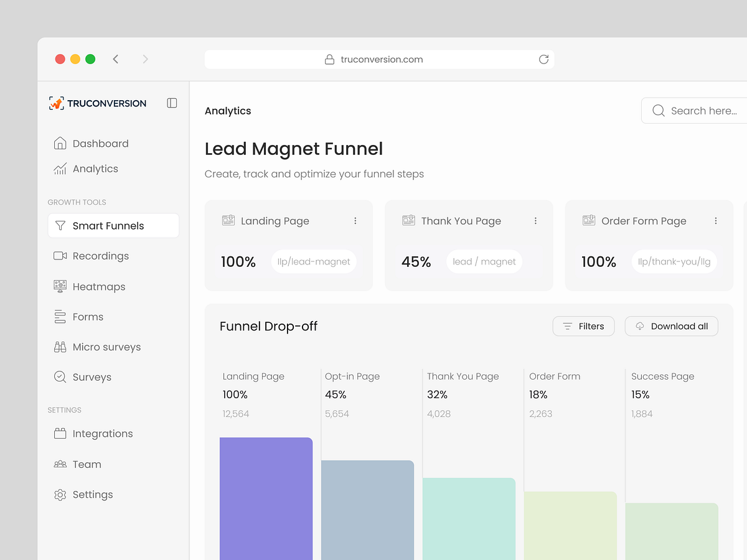The height and width of the screenshot is (560, 747).
Task: Click the Smart Funnels funnel icon
Action: 60,226
